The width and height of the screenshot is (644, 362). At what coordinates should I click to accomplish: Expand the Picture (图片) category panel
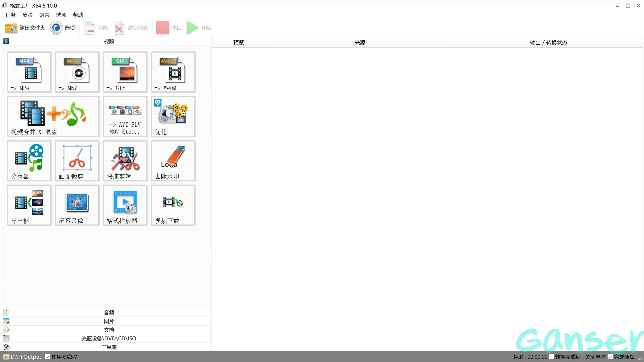click(109, 321)
